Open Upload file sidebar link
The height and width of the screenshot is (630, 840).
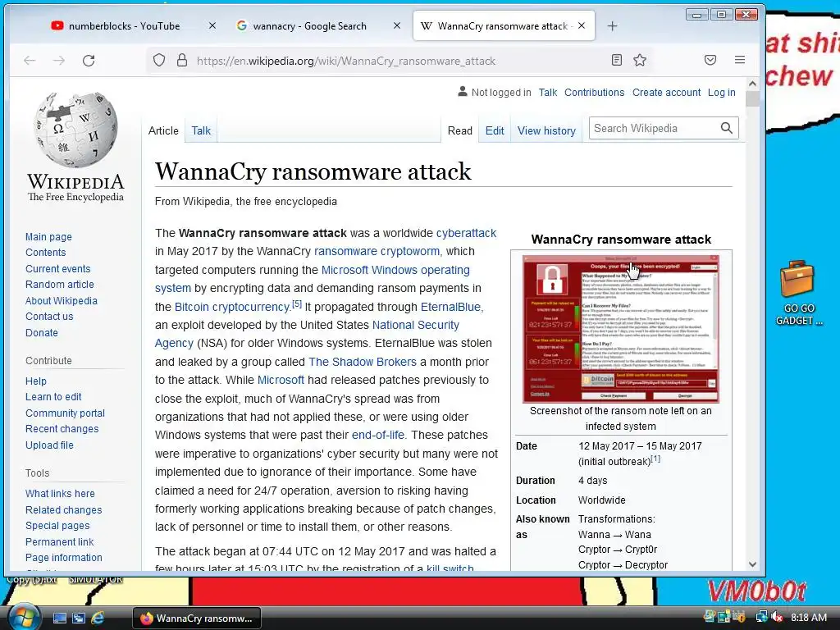click(x=49, y=445)
